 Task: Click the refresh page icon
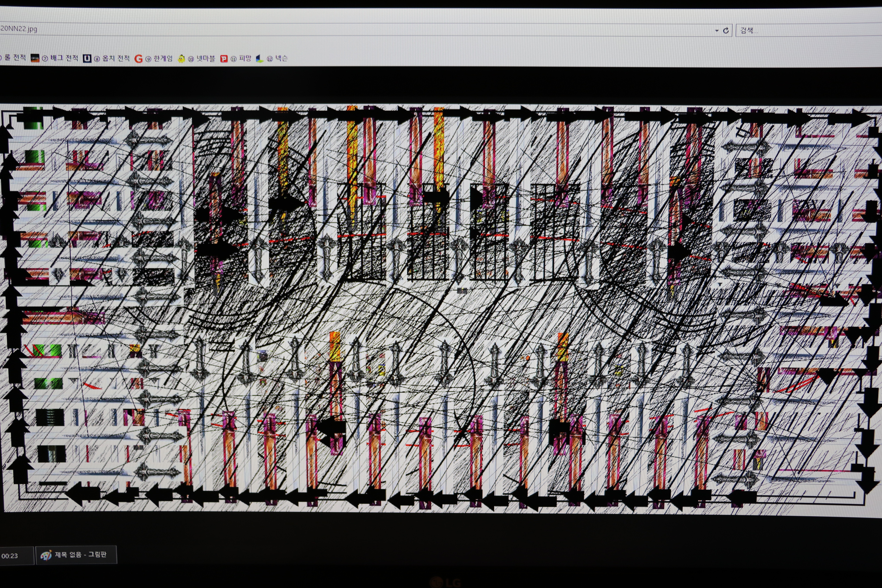pyautogui.click(x=726, y=31)
